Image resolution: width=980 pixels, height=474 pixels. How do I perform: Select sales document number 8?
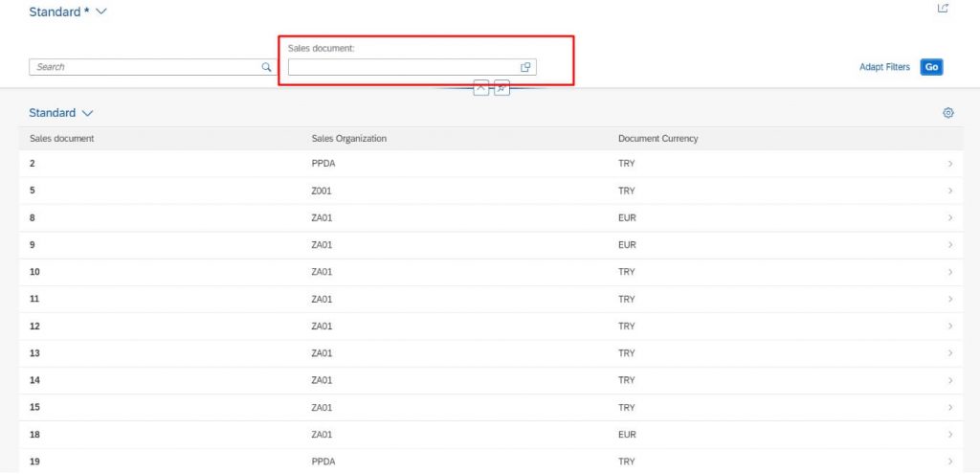32,218
